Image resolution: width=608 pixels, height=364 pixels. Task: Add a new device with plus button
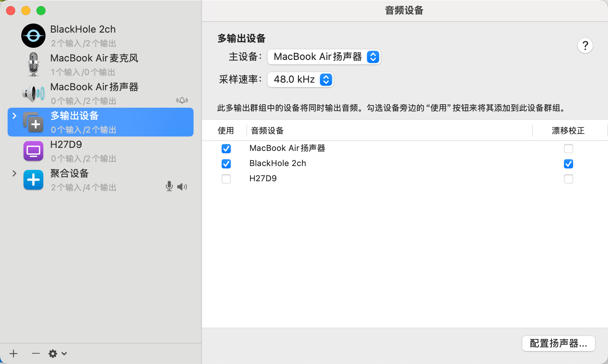click(x=14, y=354)
